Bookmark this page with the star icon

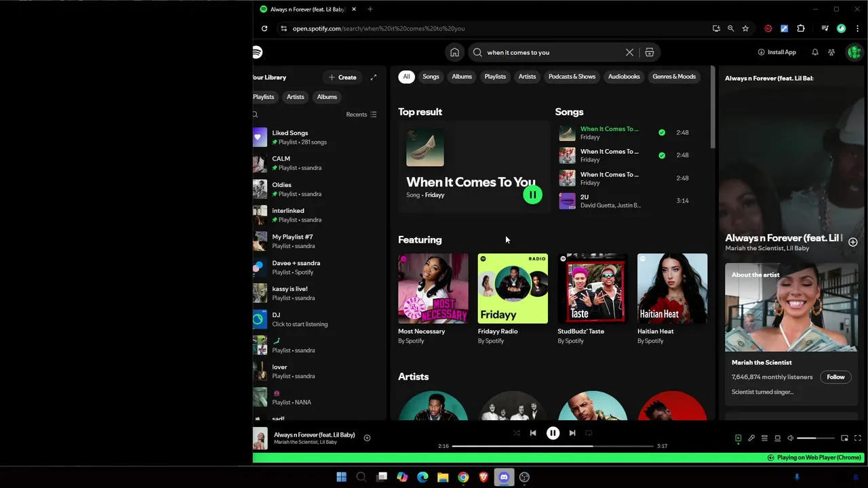[x=745, y=28]
